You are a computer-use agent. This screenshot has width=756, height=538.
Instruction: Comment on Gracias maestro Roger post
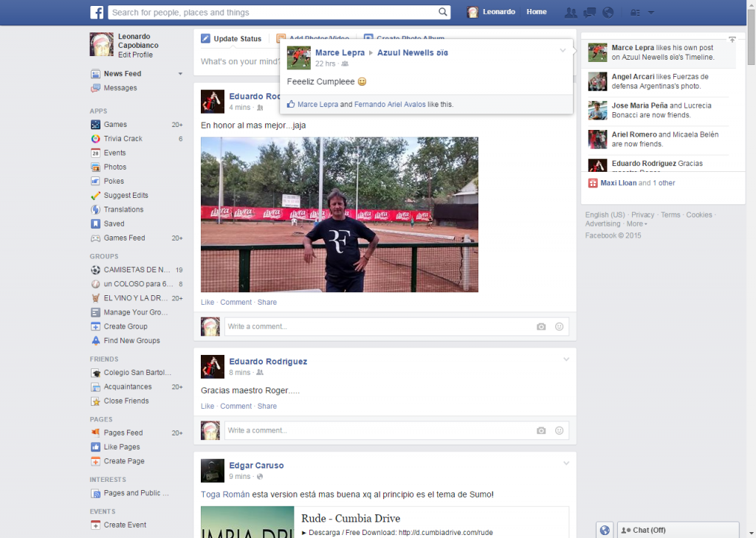(x=236, y=407)
